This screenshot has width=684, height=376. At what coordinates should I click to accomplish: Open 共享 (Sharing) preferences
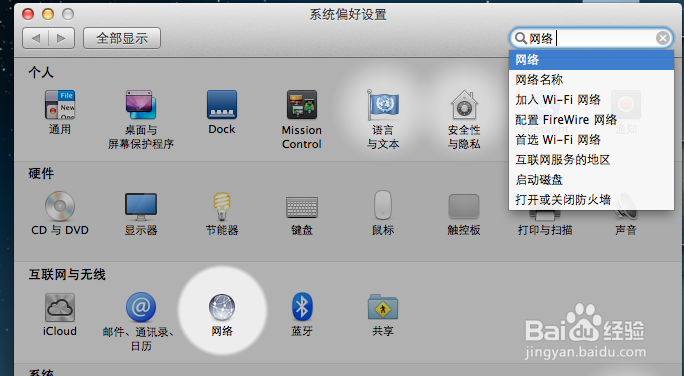(383, 307)
